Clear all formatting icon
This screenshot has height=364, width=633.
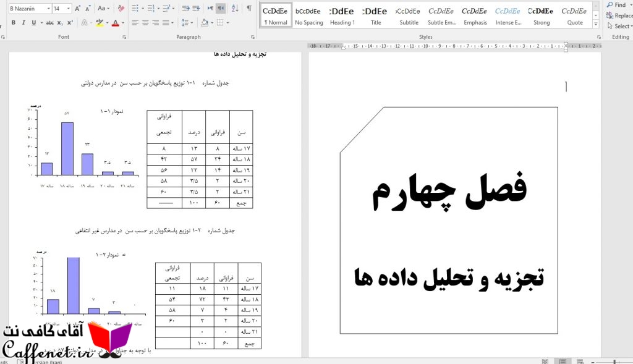121,8
